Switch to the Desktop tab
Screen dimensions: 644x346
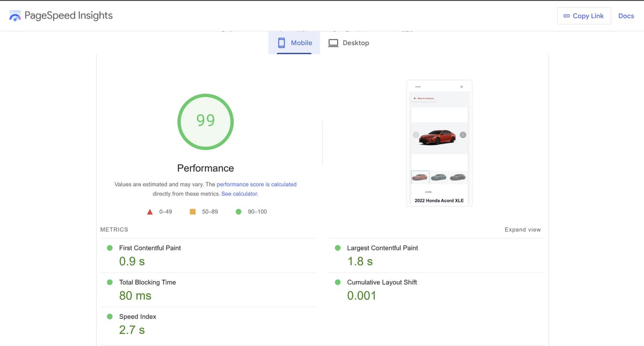pyautogui.click(x=349, y=43)
